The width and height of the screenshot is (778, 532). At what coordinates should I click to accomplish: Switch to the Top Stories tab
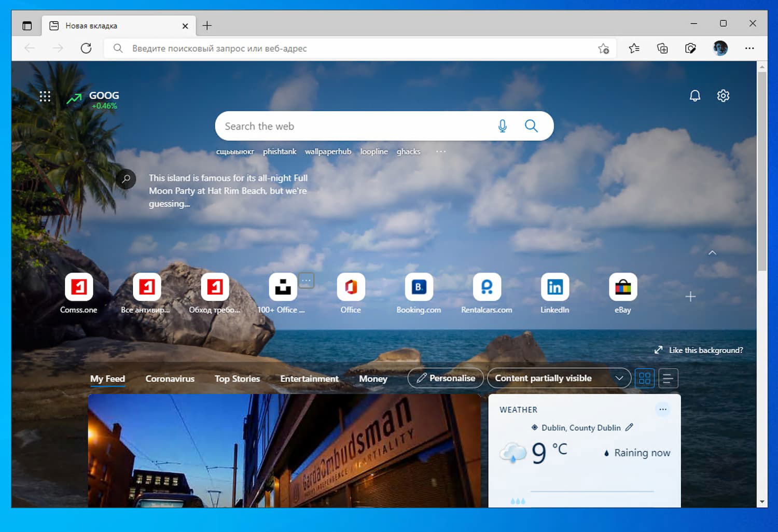tap(238, 379)
